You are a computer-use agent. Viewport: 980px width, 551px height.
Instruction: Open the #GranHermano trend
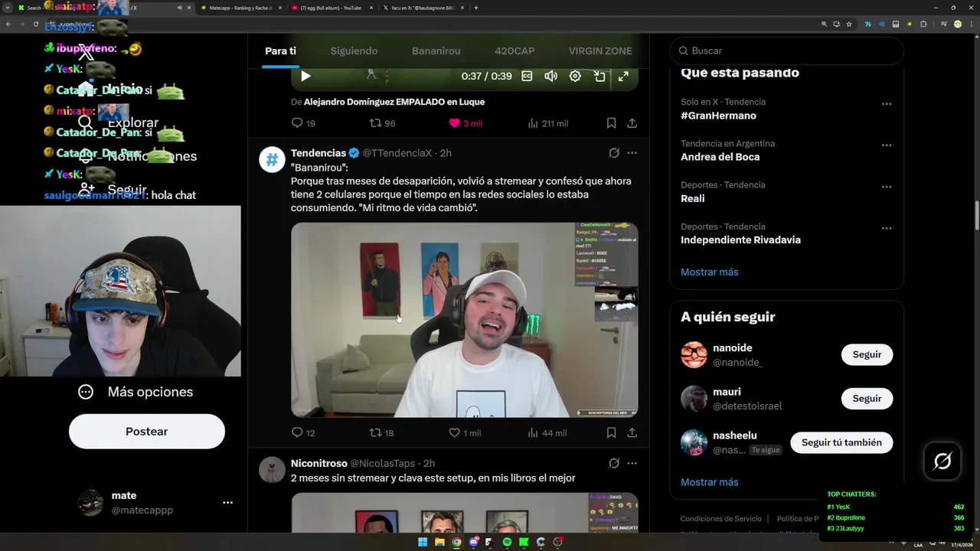pyautogui.click(x=718, y=116)
